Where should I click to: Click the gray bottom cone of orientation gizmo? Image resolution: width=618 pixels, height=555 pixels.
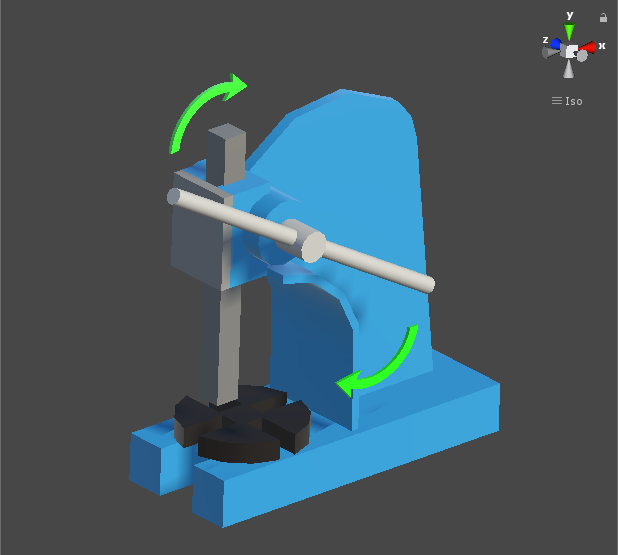coord(568,69)
